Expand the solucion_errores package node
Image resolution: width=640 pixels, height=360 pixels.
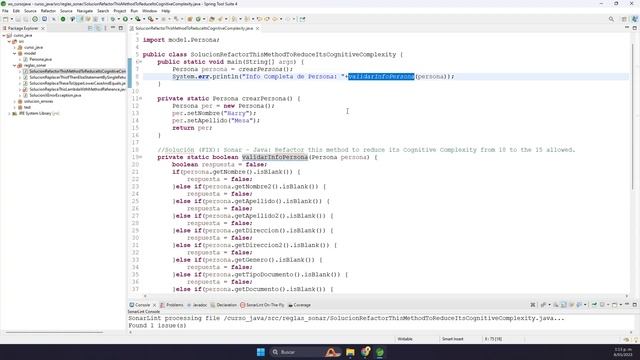[15, 101]
